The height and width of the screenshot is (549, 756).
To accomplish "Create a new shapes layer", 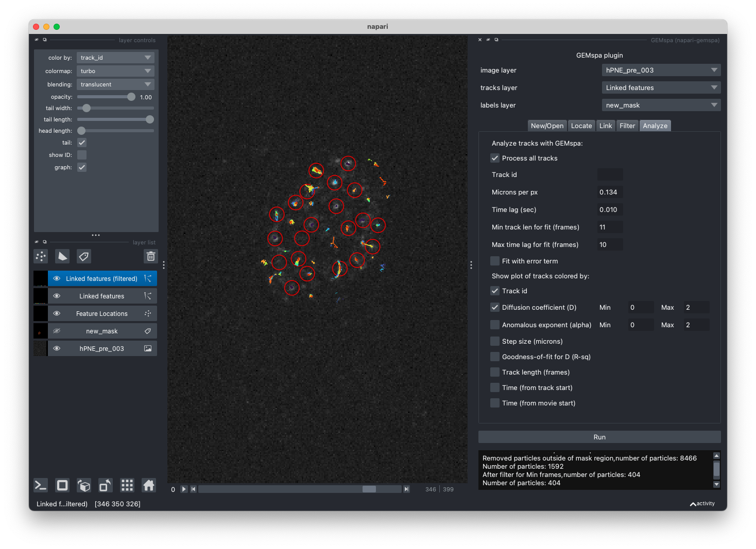I will [62, 256].
